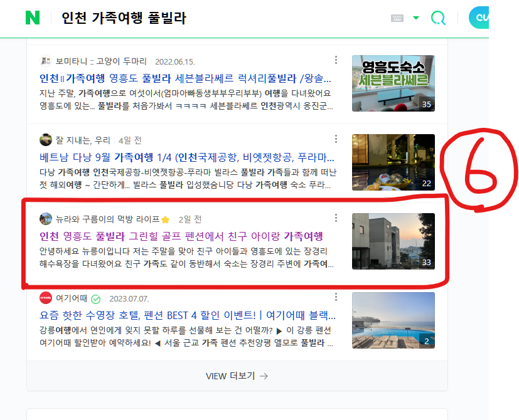
Task: Open the red 여기어때 profile logo
Action: 45,298
